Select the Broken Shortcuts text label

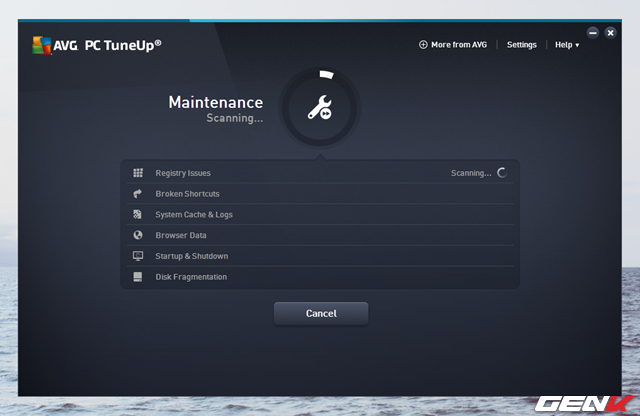point(187,194)
